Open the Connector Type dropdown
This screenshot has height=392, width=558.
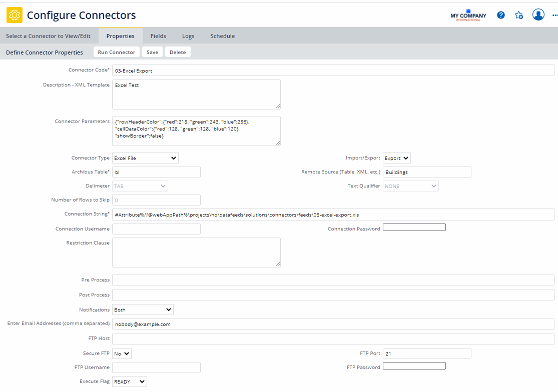tap(145, 158)
